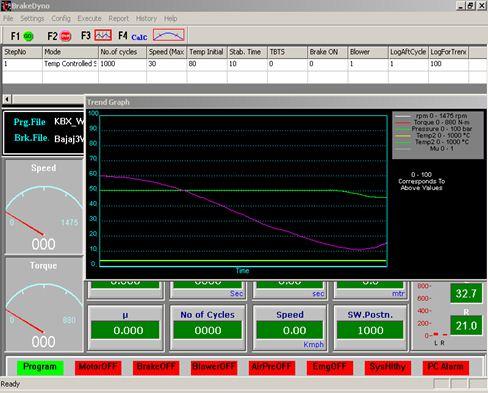This screenshot has height=393, width=488.
Task: Click the F1 green GO icon
Action: point(28,36)
